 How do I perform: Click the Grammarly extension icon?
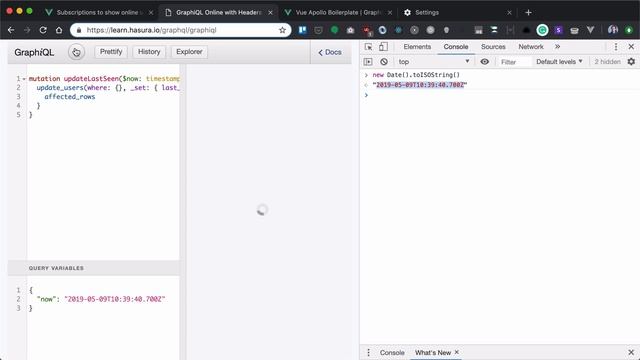coord(542,30)
